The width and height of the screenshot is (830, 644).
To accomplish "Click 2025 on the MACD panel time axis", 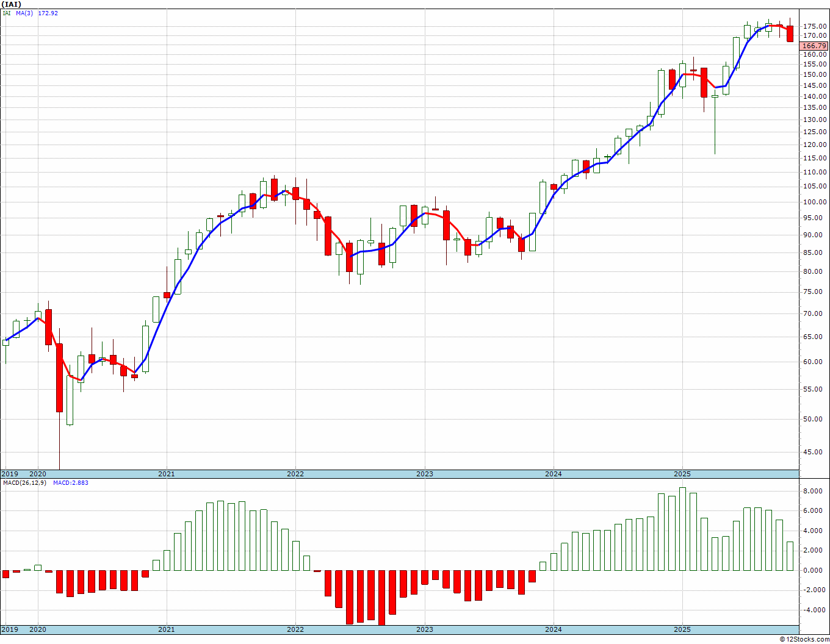I will pos(682,629).
